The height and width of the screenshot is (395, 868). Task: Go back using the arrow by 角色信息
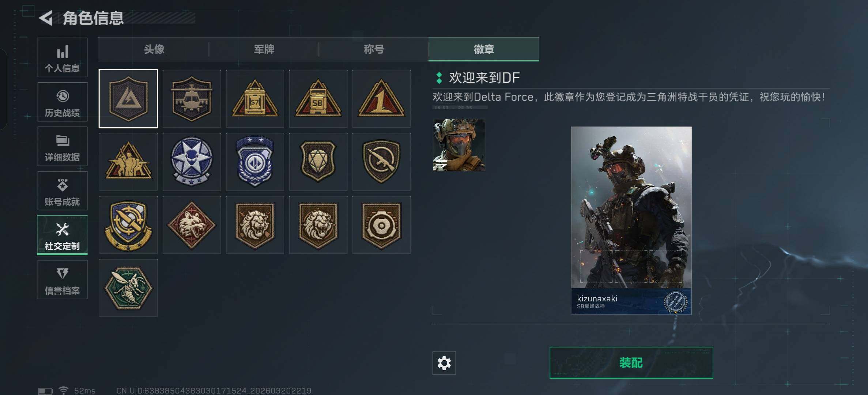(46, 18)
